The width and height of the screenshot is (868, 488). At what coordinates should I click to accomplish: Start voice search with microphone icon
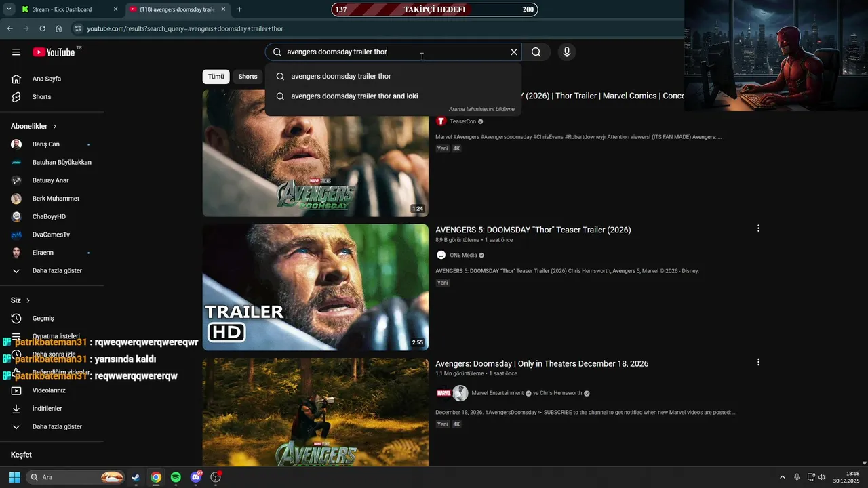567,52
